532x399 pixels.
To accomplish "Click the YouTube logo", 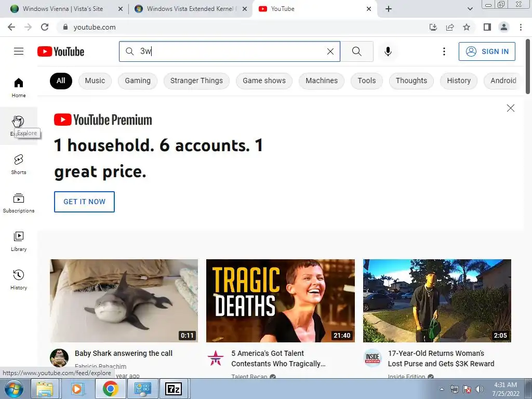I will click(61, 51).
